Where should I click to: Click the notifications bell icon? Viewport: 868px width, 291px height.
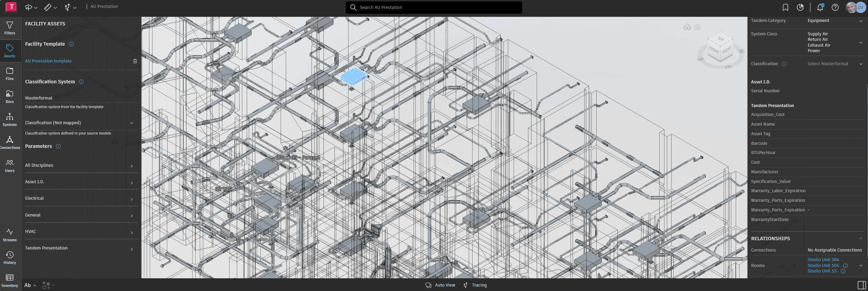pos(820,7)
